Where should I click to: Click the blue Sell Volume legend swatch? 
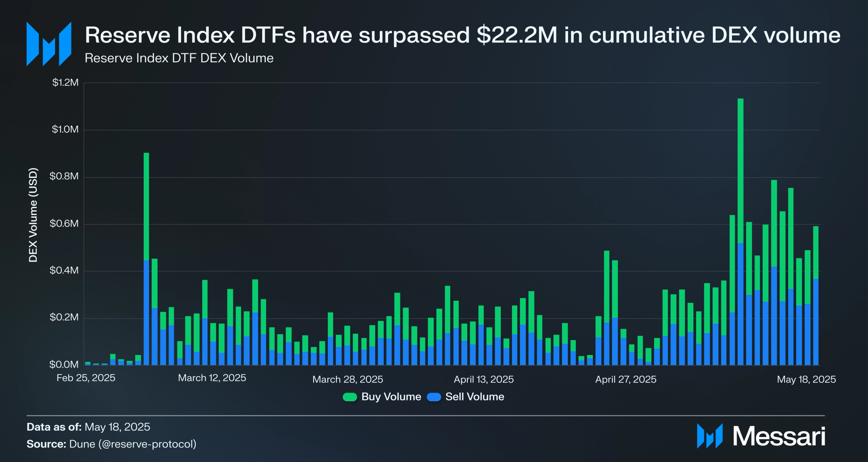click(434, 397)
